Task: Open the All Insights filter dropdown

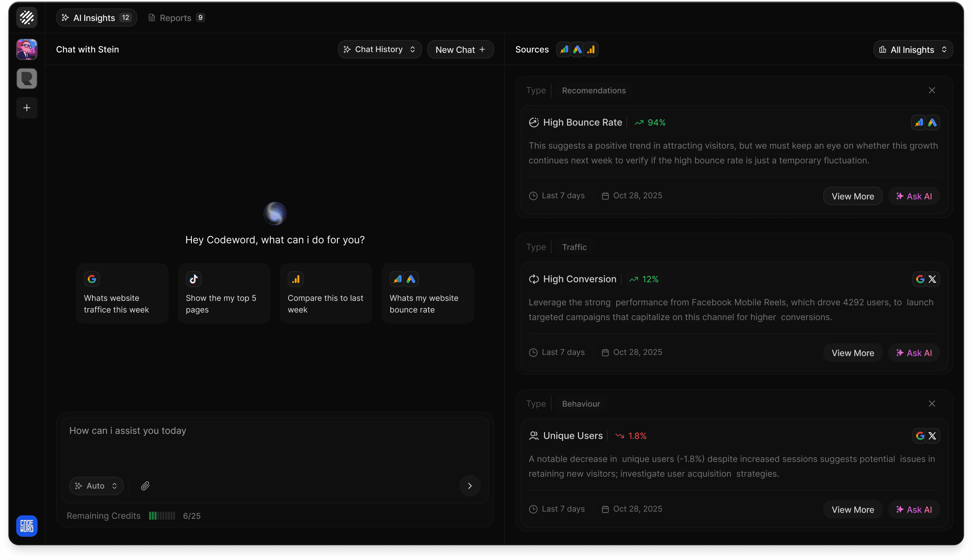Action: (x=913, y=49)
